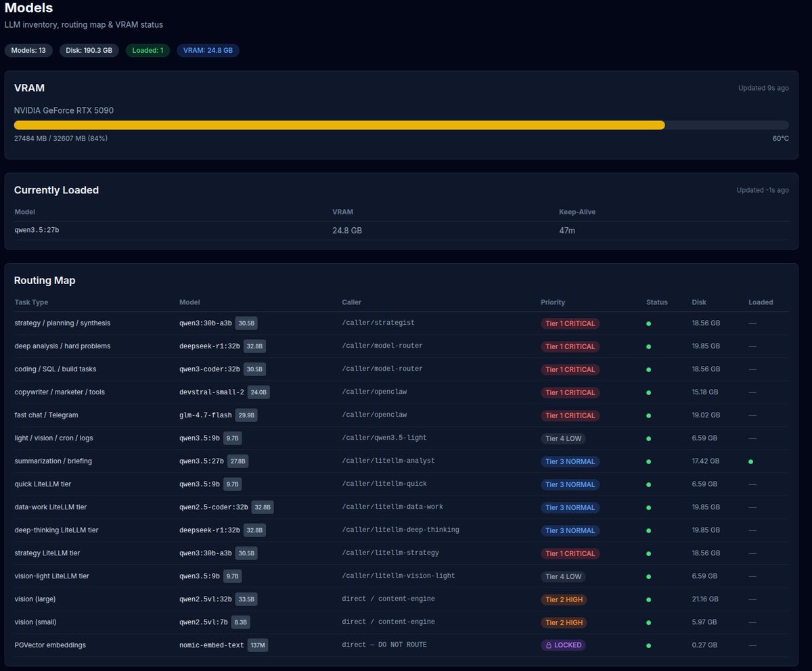
Task: Click the status dot for light / vision / cron / logs
Action: (648, 438)
